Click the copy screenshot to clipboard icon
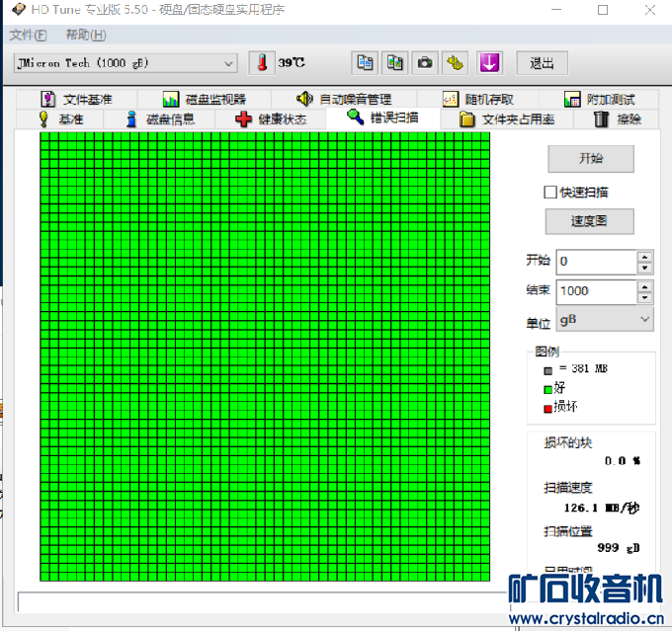 pos(394,63)
